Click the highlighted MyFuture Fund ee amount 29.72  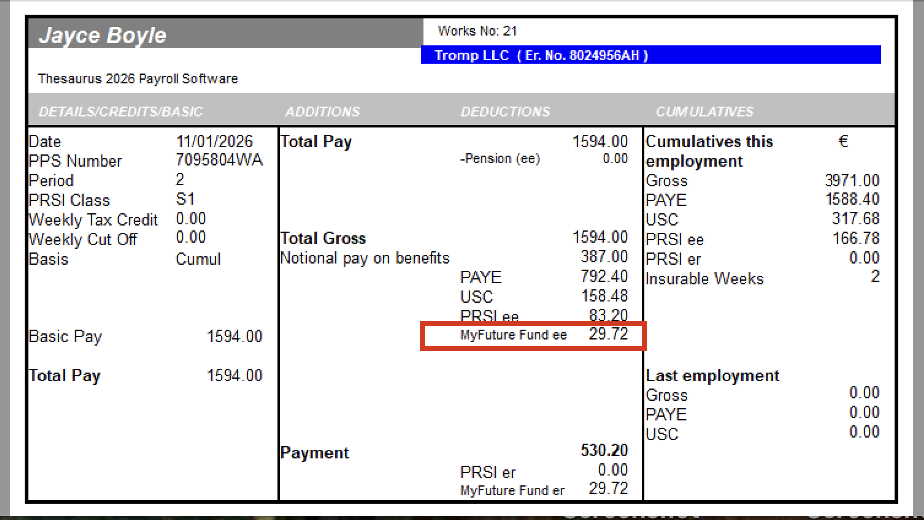(608, 335)
